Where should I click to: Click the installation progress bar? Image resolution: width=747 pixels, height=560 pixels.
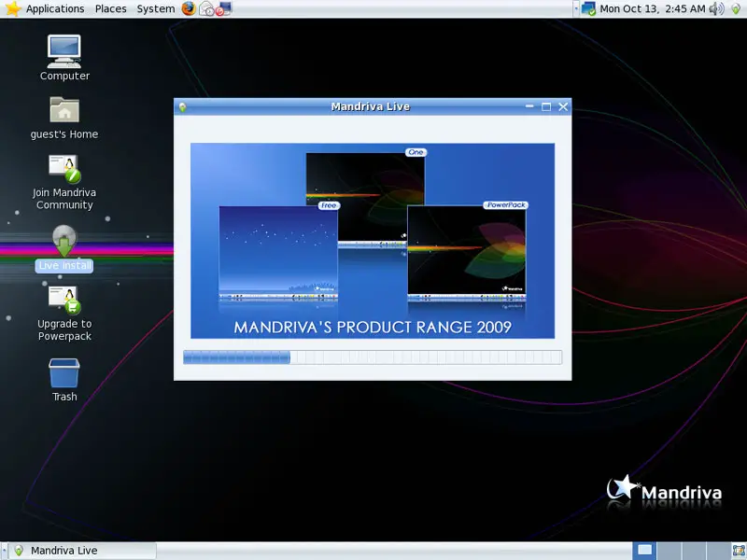click(x=373, y=357)
